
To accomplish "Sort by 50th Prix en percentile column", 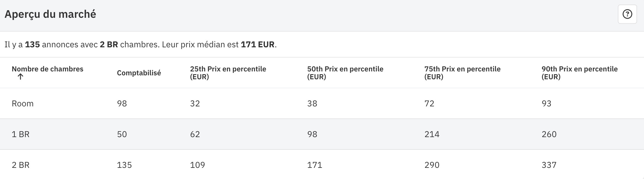I will [345, 73].
